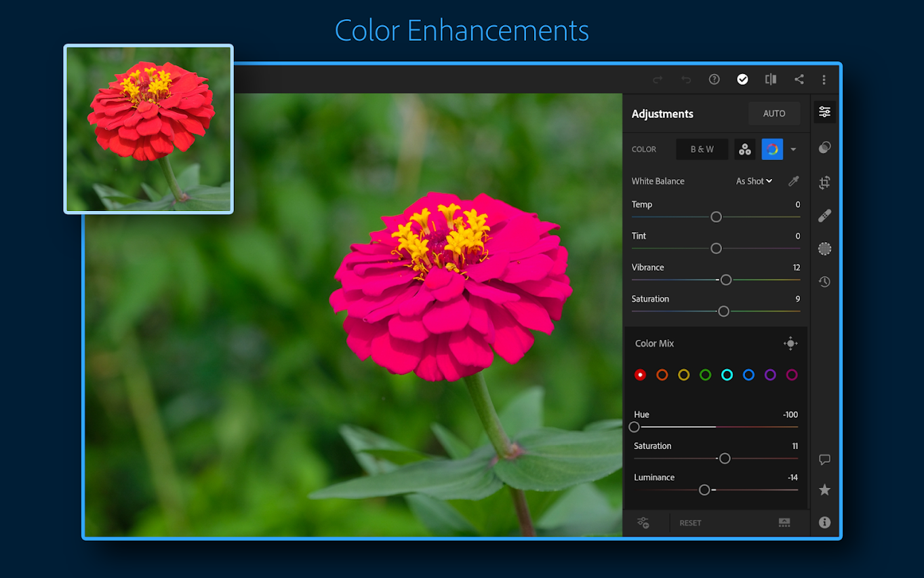Open the three-dot overflow menu
Screen dimensions: 924x578
tap(824, 79)
